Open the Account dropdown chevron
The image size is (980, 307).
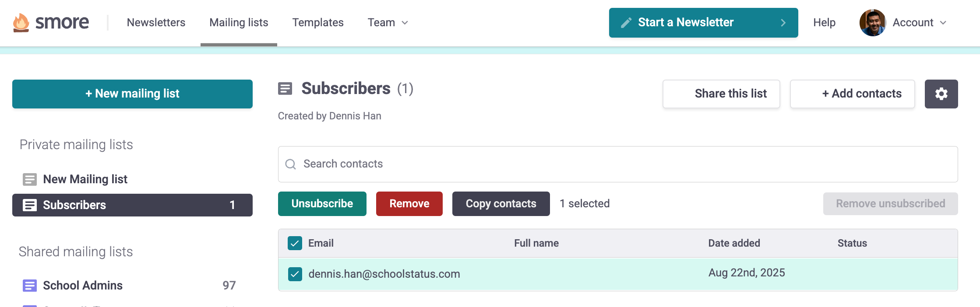(943, 23)
